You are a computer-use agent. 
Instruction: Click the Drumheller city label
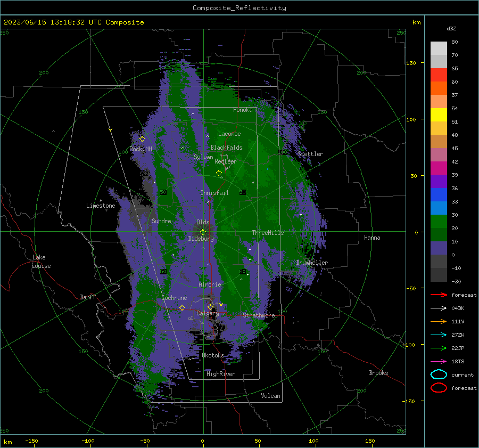click(x=312, y=263)
